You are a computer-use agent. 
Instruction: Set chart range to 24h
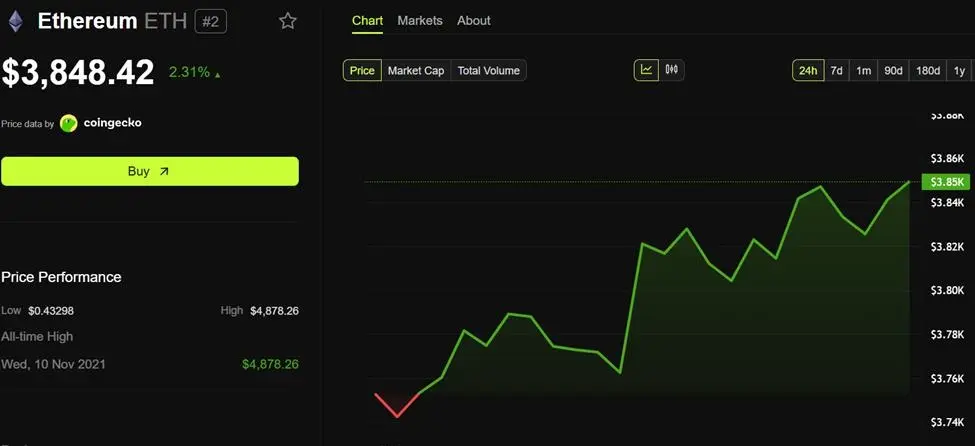point(808,70)
